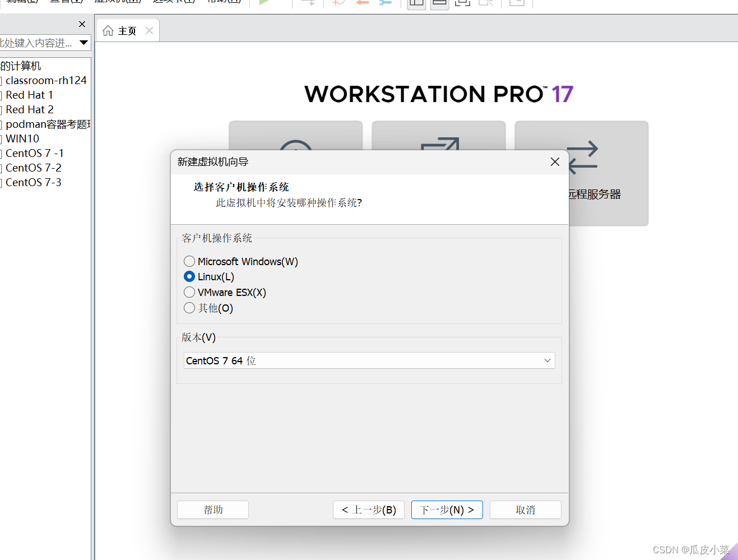The height and width of the screenshot is (560, 738).
Task: Select the podman容器考题 virtual machine
Action: coord(48,124)
